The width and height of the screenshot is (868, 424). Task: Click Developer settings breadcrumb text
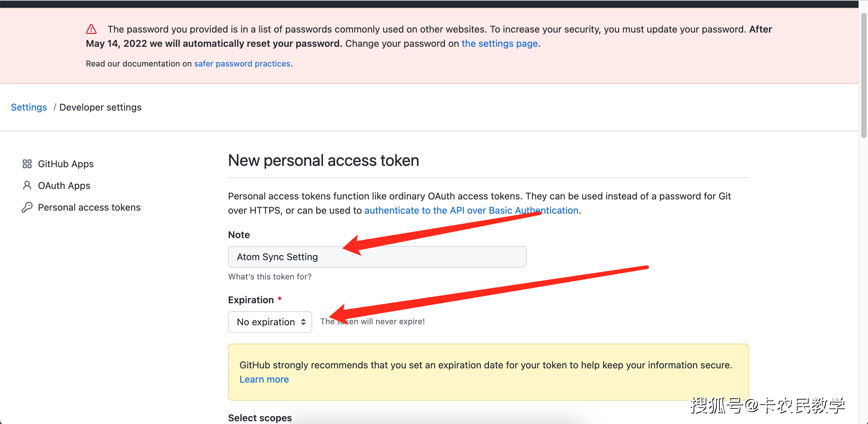pos(100,107)
